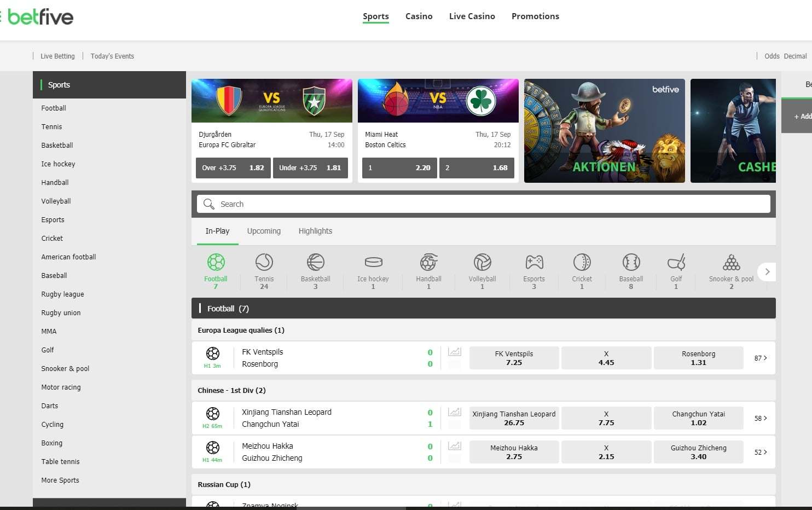The image size is (812, 510).
Task: Open Darts in sidebar
Action: coord(49,405)
